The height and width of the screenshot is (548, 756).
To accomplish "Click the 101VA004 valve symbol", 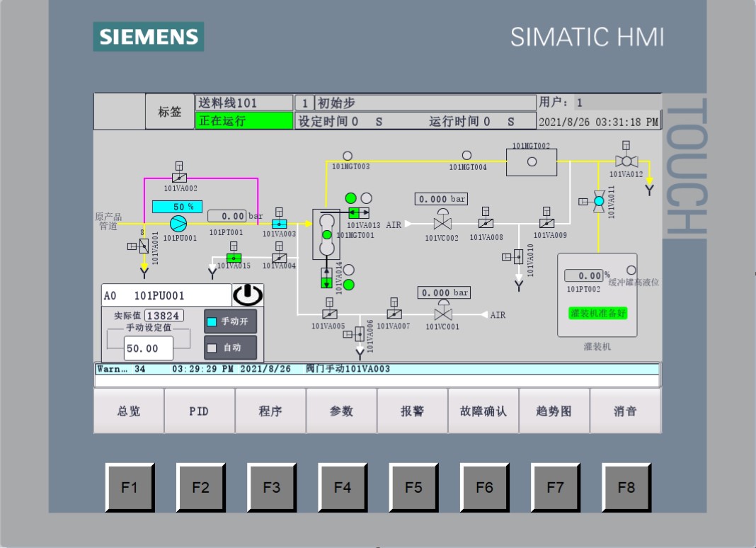I will 279,258.
